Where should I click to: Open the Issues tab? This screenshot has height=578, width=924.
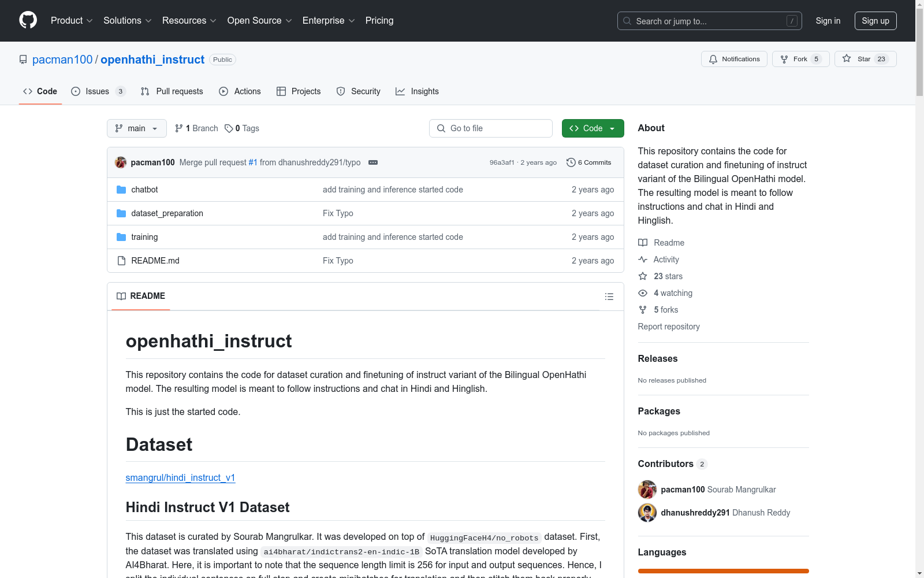[98, 91]
